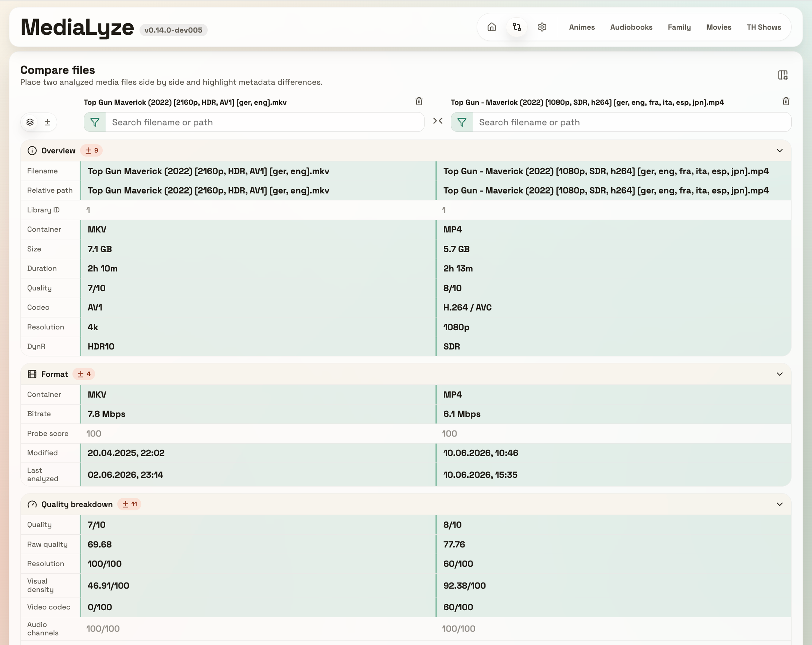
Task: Click the H.264 / AVC codec value
Action: [x=467, y=307]
